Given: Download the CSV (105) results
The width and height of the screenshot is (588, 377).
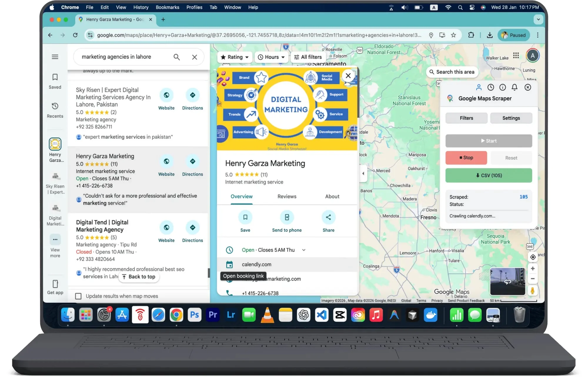Looking at the screenshot, I should 489,175.
